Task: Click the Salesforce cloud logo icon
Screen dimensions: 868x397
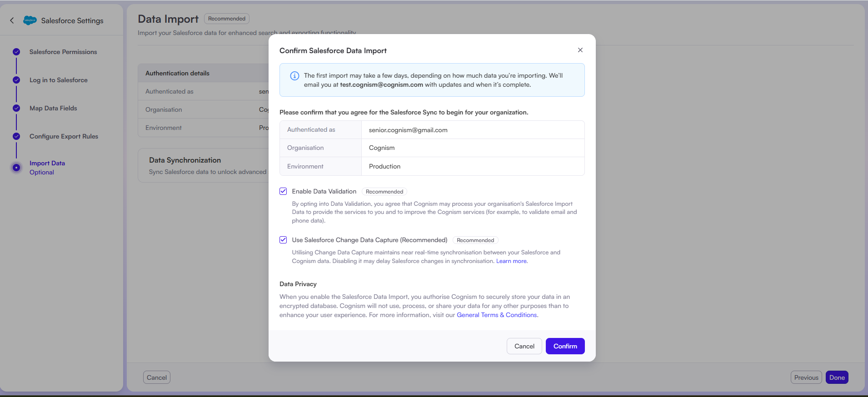Action: tap(30, 20)
